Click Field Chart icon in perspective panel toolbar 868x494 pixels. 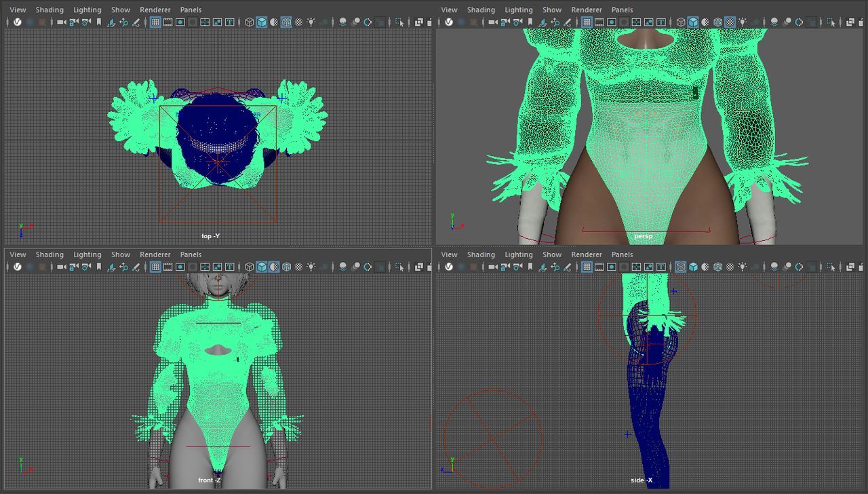pos(636,22)
